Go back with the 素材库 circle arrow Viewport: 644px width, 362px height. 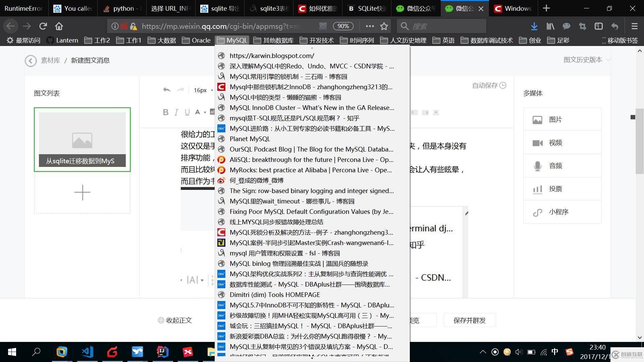[x=31, y=61]
